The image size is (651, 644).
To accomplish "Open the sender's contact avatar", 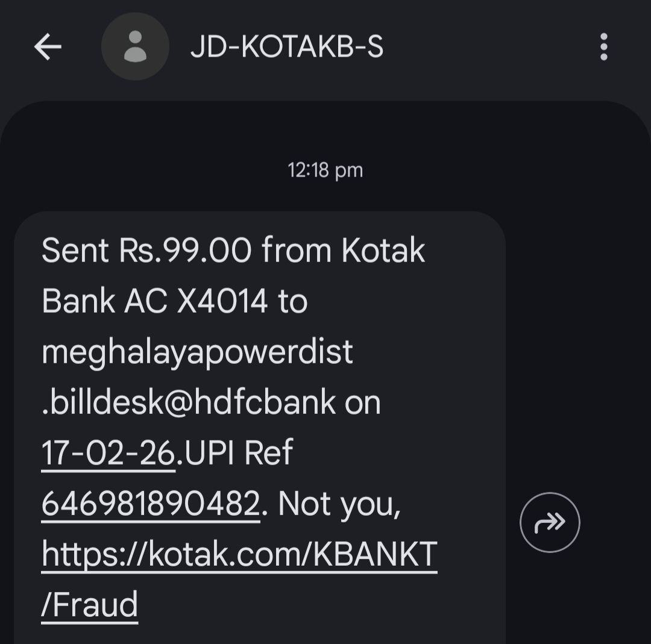I will pos(135,46).
